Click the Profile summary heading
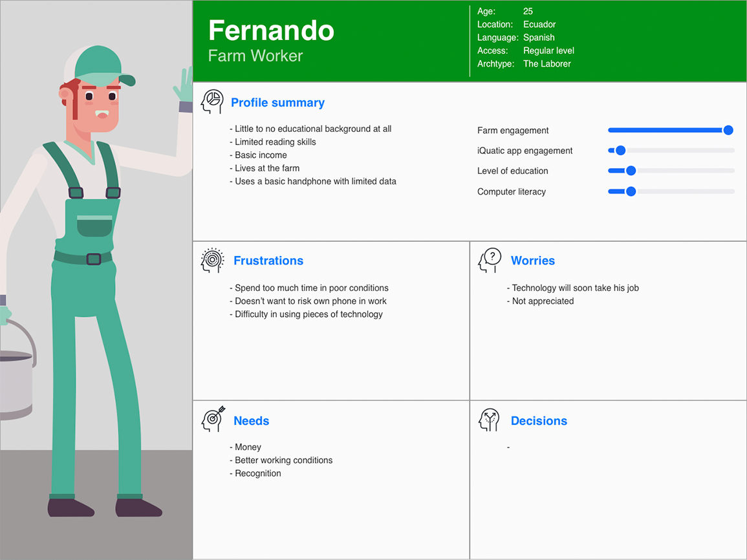747x560 pixels. (277, 103)
